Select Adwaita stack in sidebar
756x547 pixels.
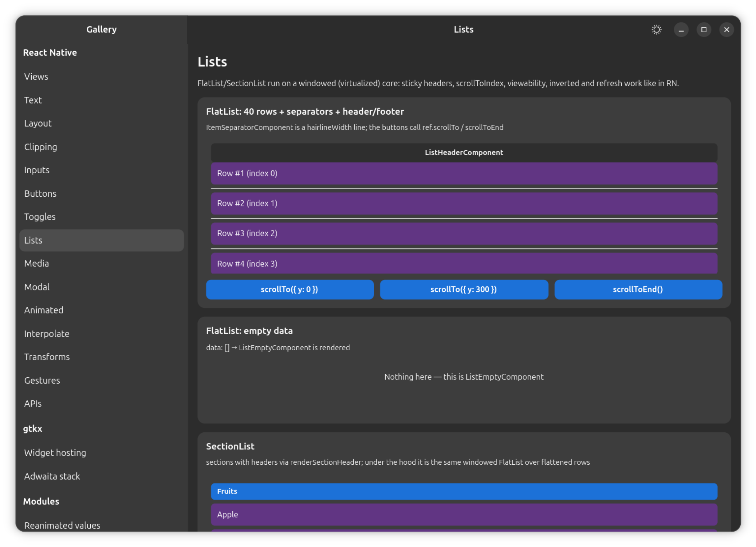102,476
